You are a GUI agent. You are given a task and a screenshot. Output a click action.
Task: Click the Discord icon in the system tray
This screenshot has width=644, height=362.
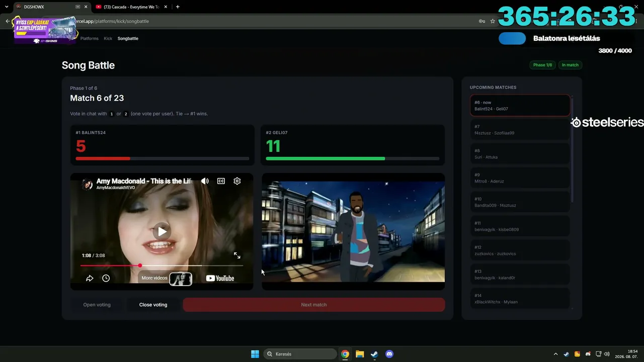(588, 354)
